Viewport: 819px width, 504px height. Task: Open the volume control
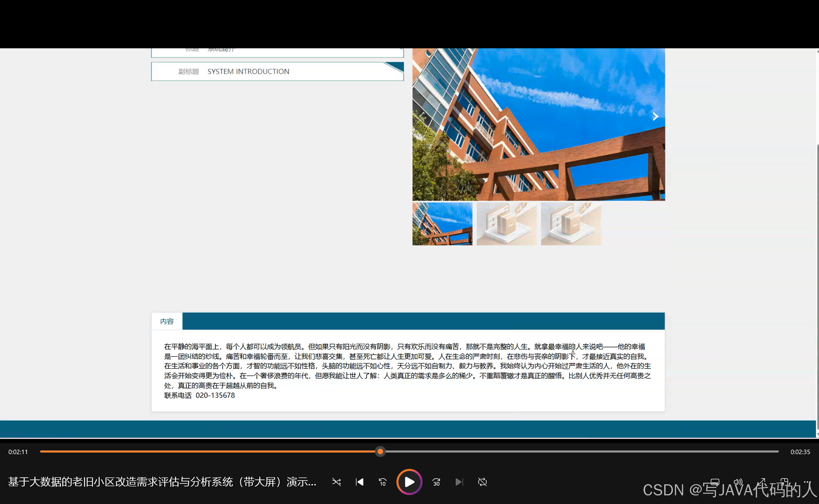point(738,482)
